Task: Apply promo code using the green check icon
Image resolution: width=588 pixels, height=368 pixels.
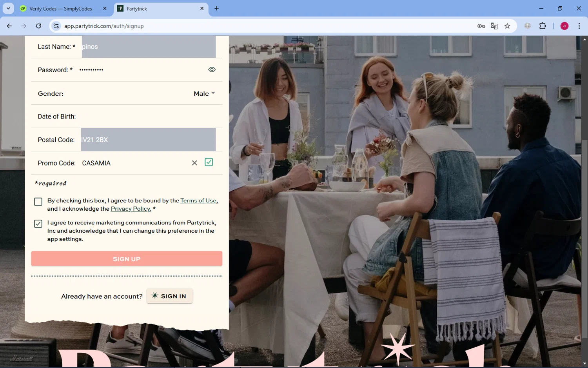Action: coord(209,162)
